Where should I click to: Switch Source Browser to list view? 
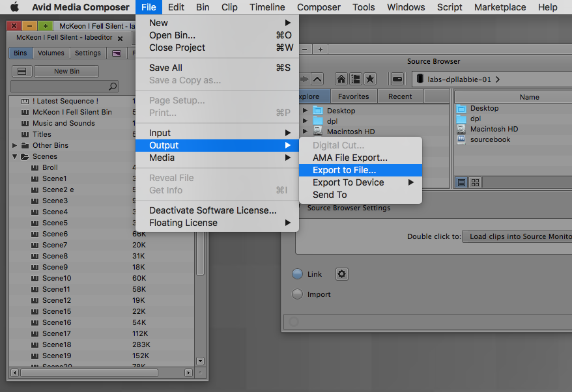[x=461, y=182]
